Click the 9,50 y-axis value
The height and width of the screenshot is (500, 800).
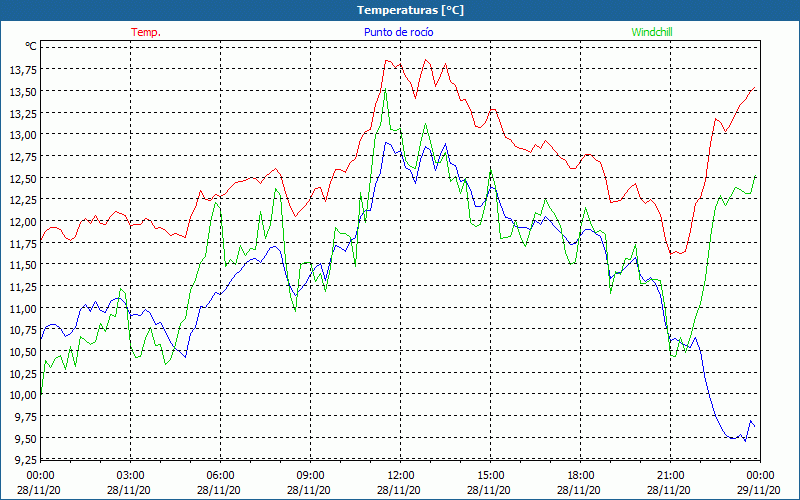[x=25, y=439]
